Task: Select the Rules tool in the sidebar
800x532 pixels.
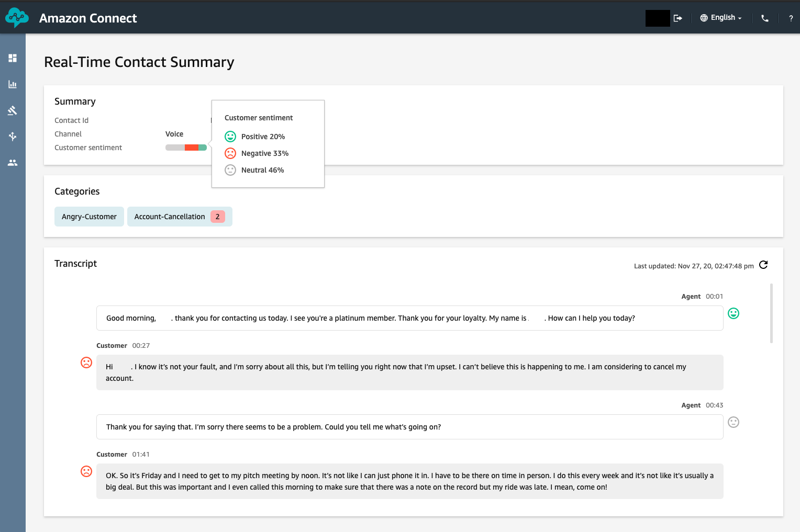Action: click(13, 110)
